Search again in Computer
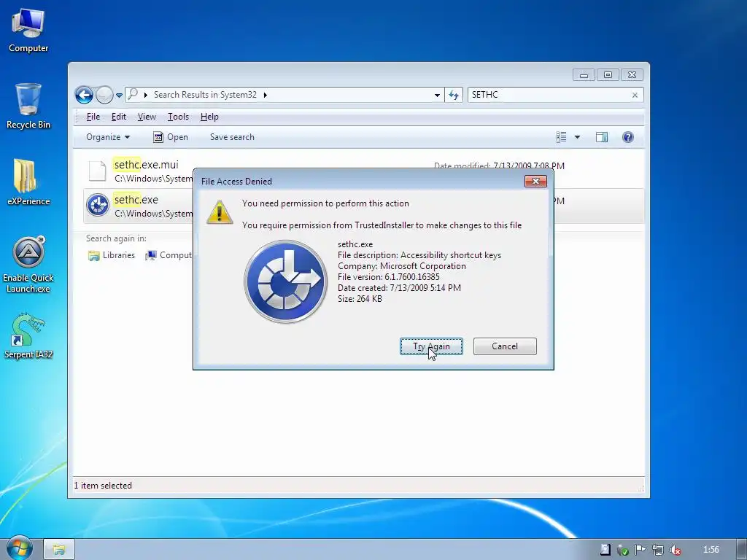This screenshot has height=560, width=747. tap(169, 255)
